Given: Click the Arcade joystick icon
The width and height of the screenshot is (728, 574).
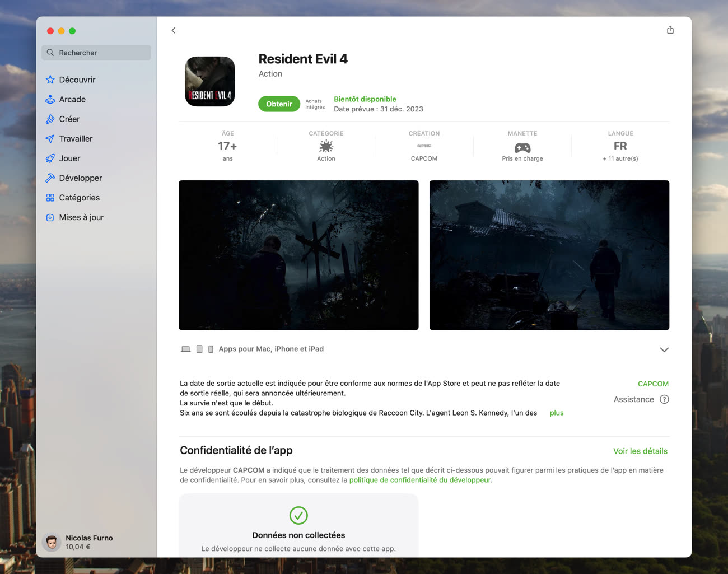Looking at the screenshot, I should click(x=50, y=99).
